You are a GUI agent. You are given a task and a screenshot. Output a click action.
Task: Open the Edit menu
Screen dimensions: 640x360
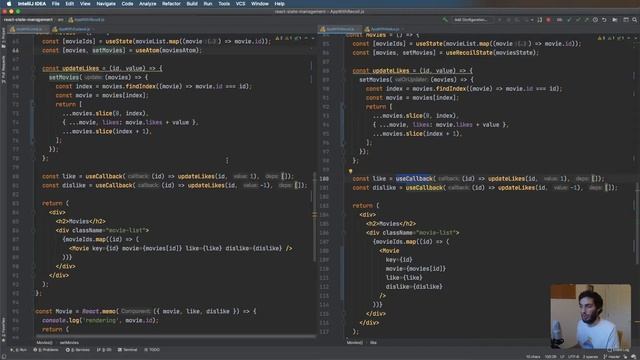point(70,4)
